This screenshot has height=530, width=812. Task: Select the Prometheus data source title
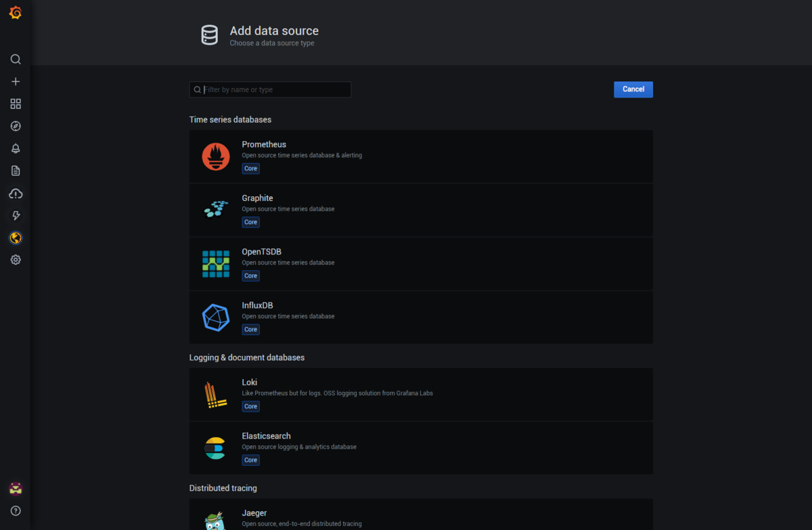tap(264, 144)
